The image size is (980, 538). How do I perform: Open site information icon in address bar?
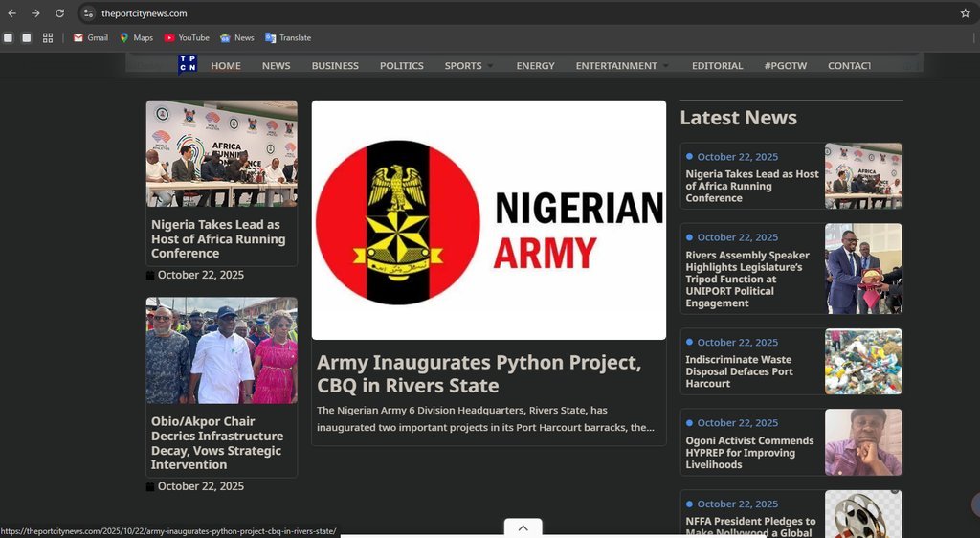pos(88,13)
